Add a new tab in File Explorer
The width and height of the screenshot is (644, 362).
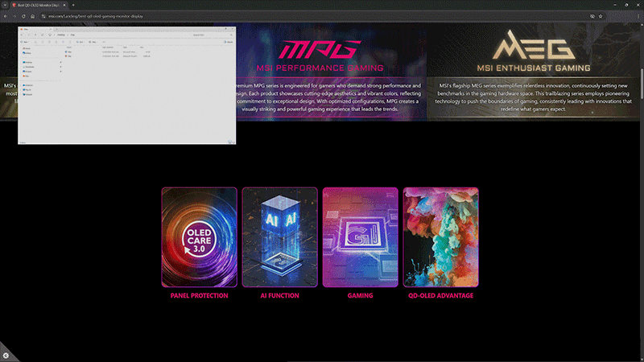[56, 29]
